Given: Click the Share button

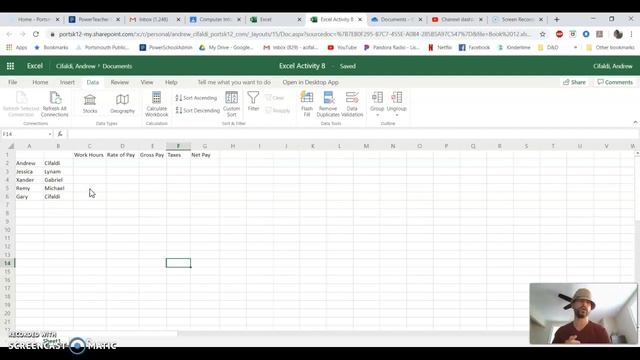Looking at the screenshot, I should click(x=574, y=82).
